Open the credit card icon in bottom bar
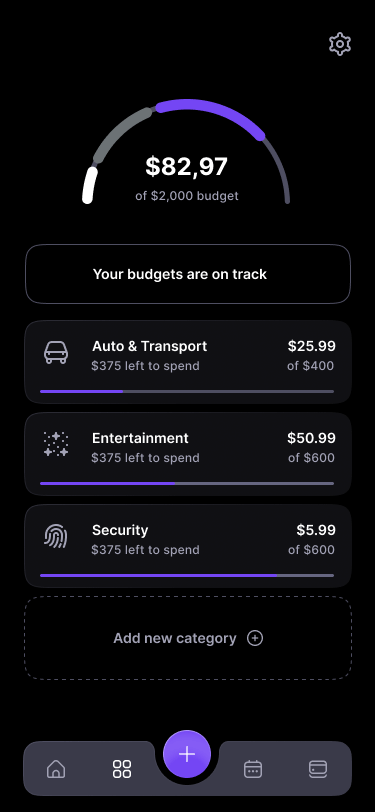This screenshot has width=375, height=812. [x=318, y=768]
